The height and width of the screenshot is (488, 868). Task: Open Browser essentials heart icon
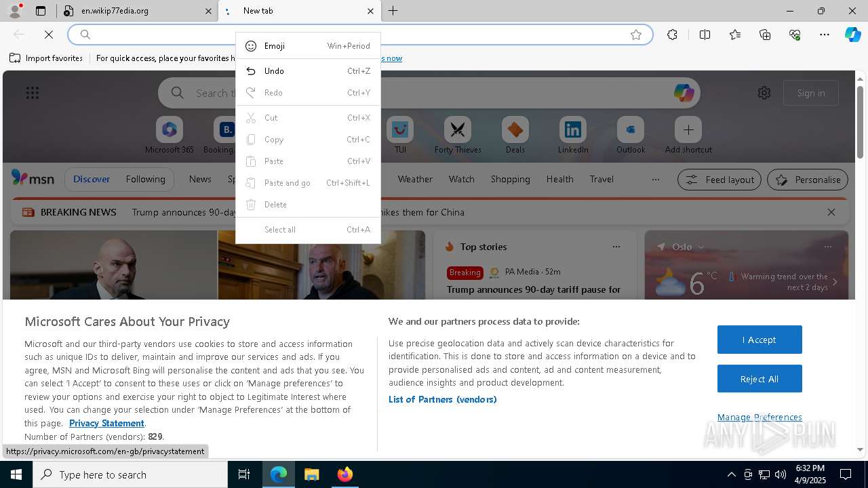click(x=795, y=35)
